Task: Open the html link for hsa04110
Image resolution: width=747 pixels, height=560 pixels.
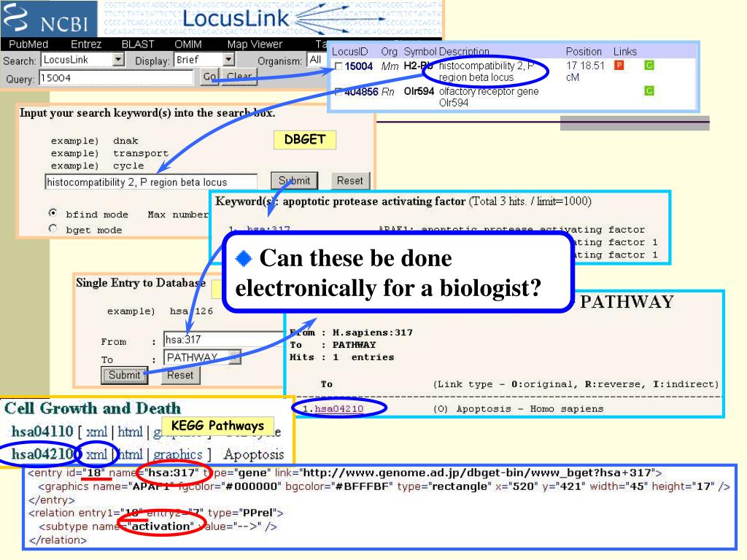Action: pyautogui.click(x=130, y=432)
